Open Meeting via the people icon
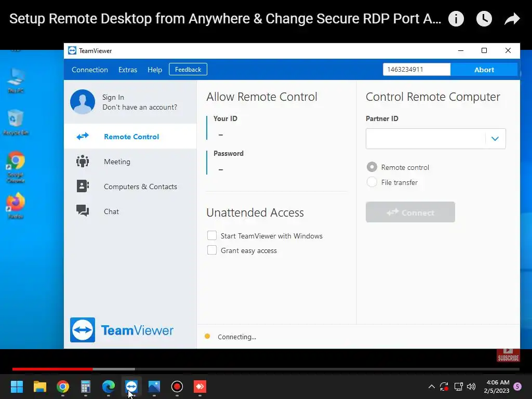 click(83, 162)
